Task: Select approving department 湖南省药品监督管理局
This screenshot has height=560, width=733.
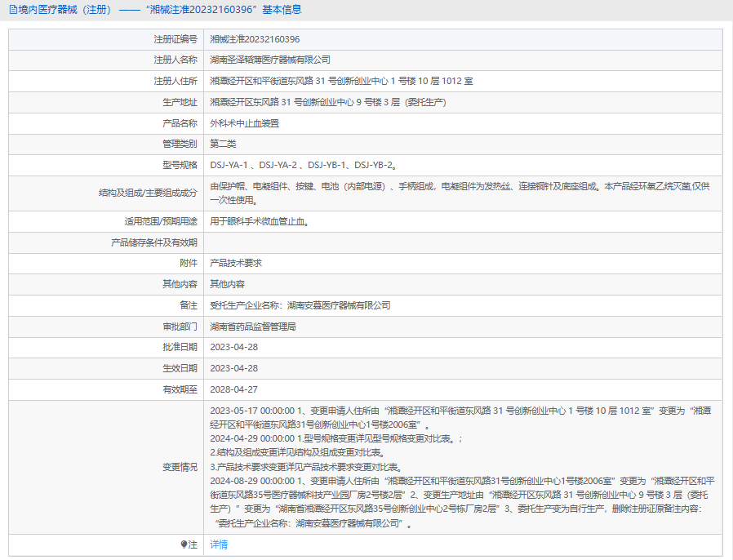Action: [x=253, y=327]
